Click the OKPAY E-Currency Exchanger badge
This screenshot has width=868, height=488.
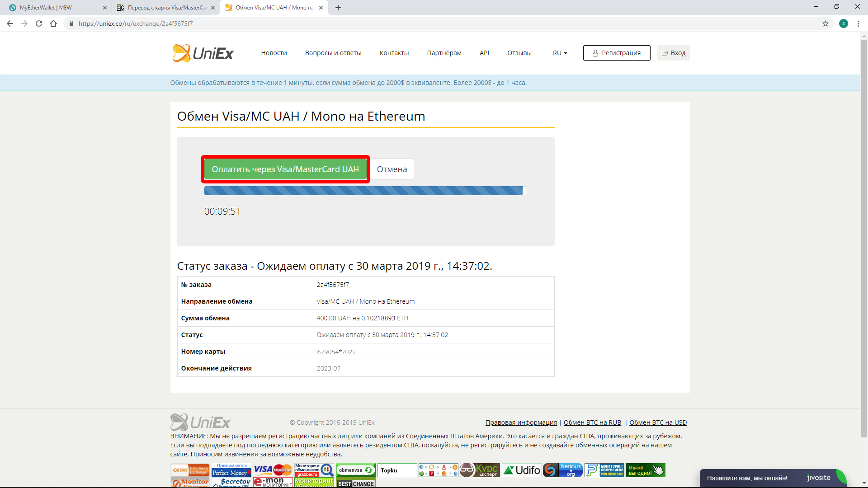click(190, 470)
